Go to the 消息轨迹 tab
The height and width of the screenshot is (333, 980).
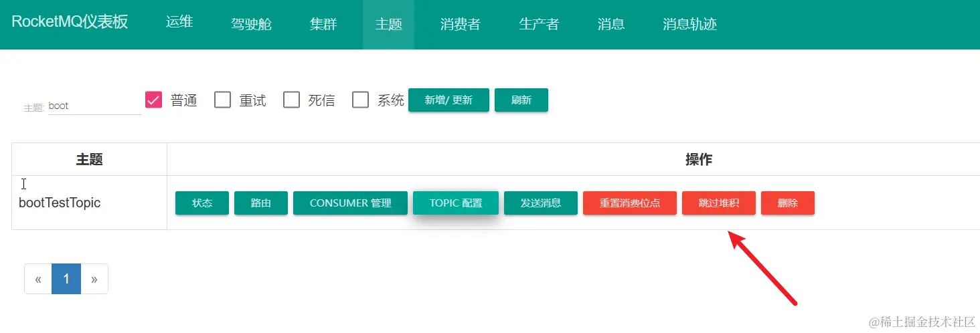coord(689,24)
